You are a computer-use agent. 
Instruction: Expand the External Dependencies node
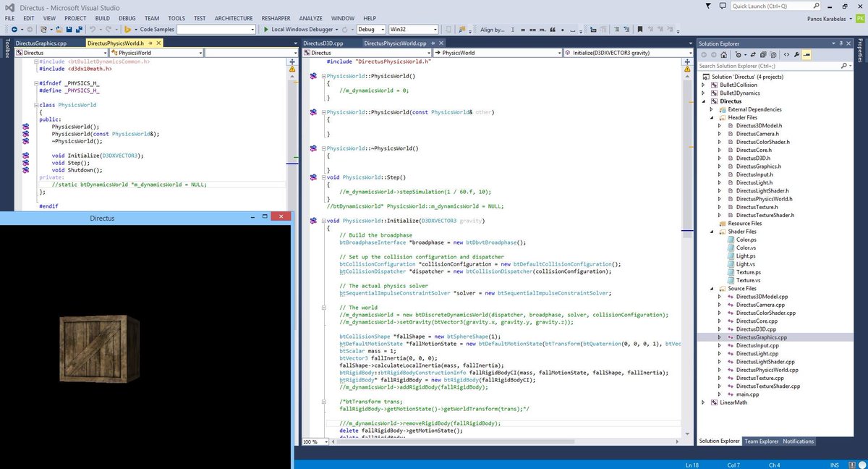point(712,109)
